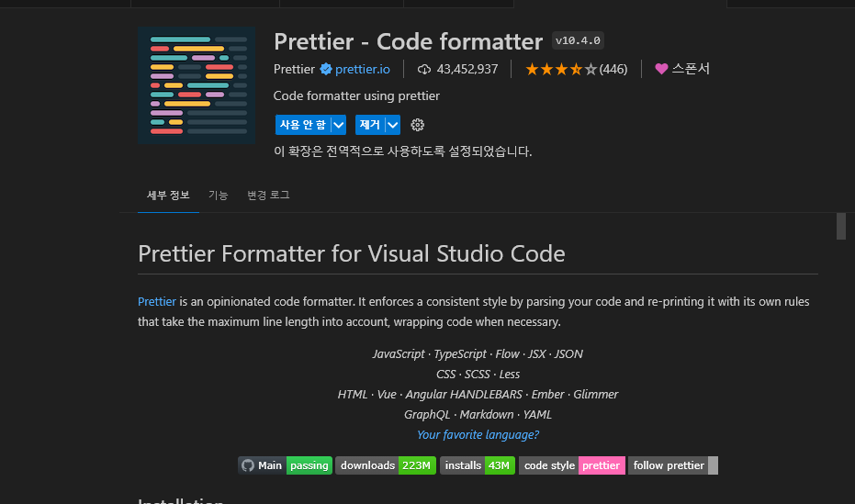Click the follow prettier badge
The height and width of the screenshot is (504, 855).
(673, 465)
